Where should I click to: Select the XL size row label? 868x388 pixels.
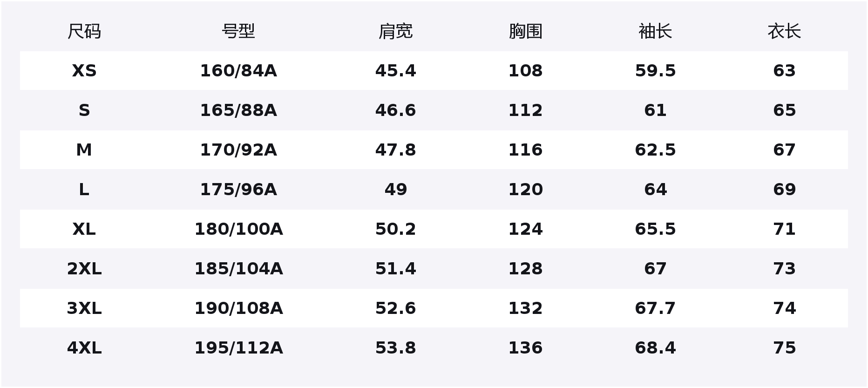click(84, 229)
